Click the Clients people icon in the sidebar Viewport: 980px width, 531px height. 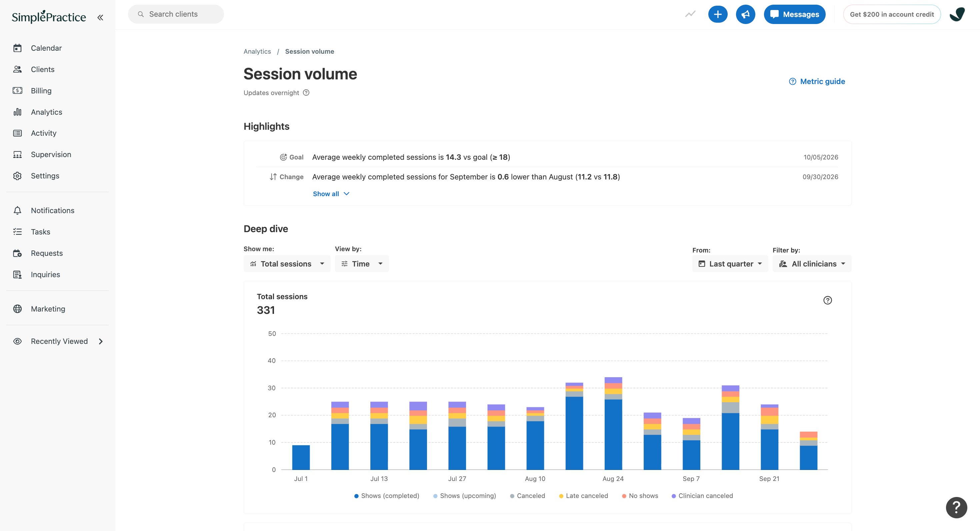(17, 69)
